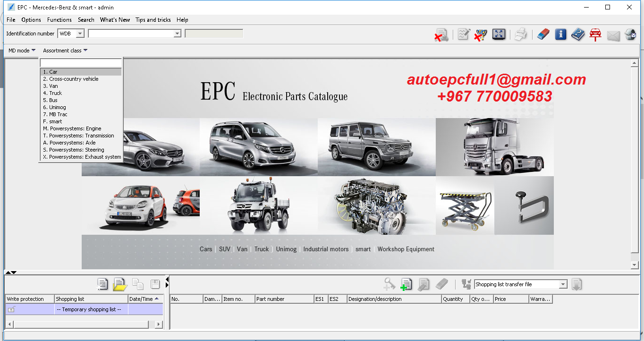Pick '5. Bus' from the assortment list
The width and height of the screenshot is (644, 341).
point(81,100)
